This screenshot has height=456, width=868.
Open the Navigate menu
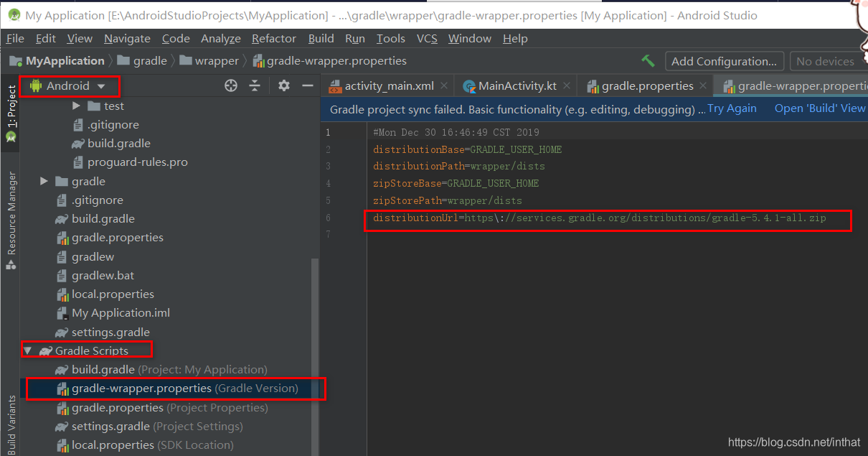point(127,38)
